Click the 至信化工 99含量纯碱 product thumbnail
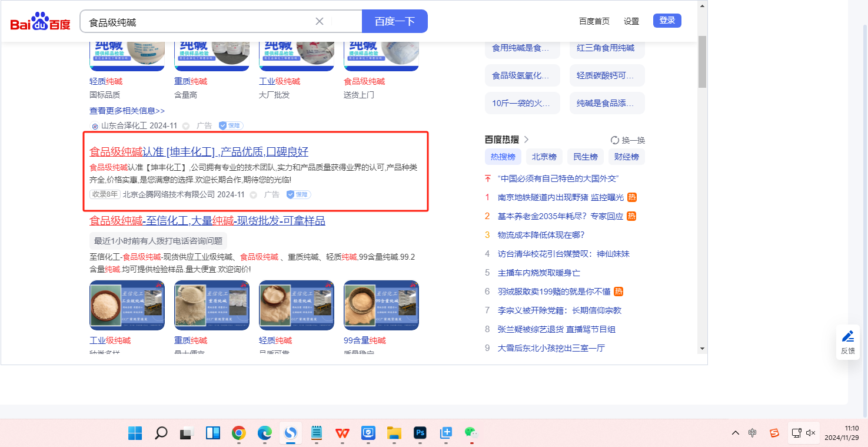Screen dimensions: 868x447 click(x=381, y=305)
